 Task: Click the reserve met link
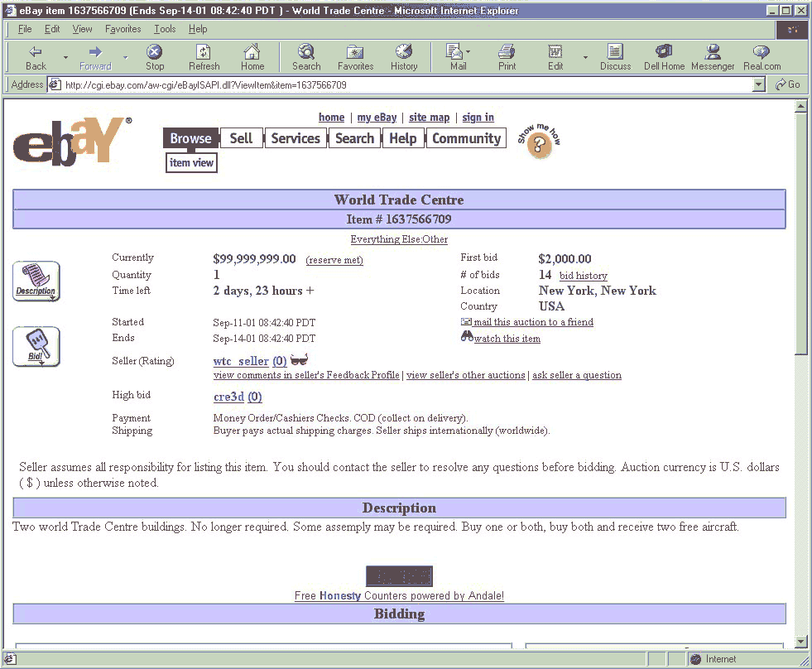(334, 260)
